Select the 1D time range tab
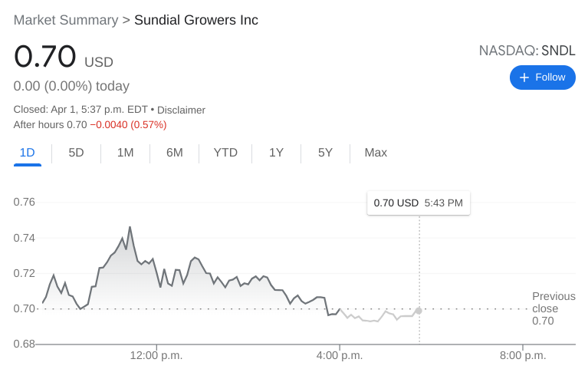Screen dimensions: 588x379 click(x=28, y=153)
